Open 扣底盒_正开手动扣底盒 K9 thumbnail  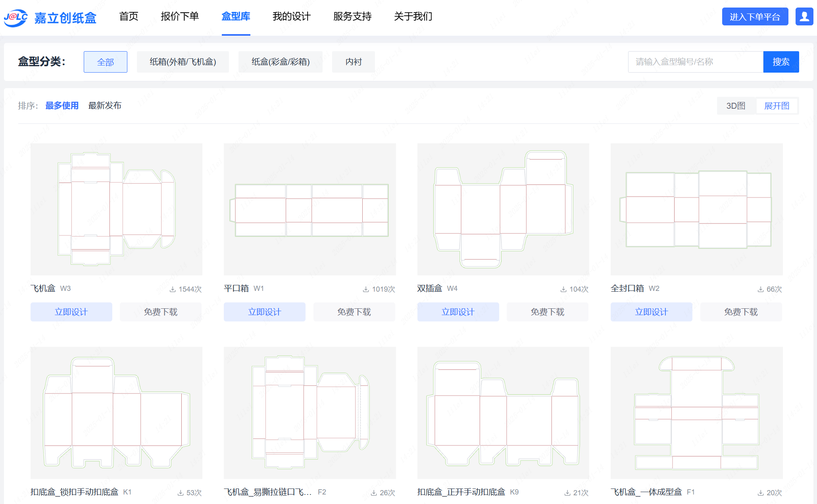click(x=503, y=413)
